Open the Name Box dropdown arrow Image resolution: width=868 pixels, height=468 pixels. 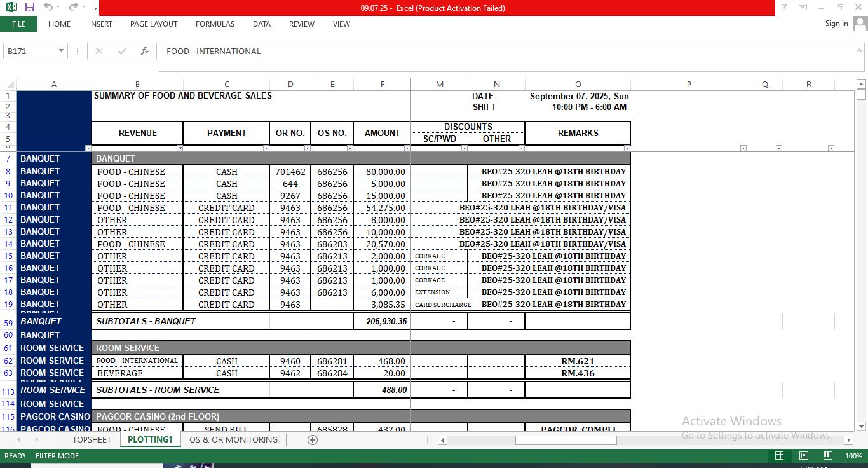(62, 51)
